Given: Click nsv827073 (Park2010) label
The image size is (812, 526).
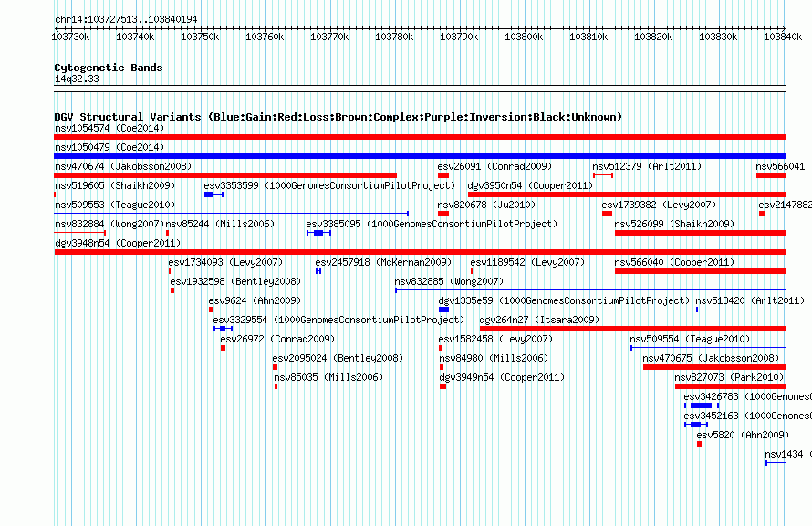Looking at the screenshot, I should [729, 377].
